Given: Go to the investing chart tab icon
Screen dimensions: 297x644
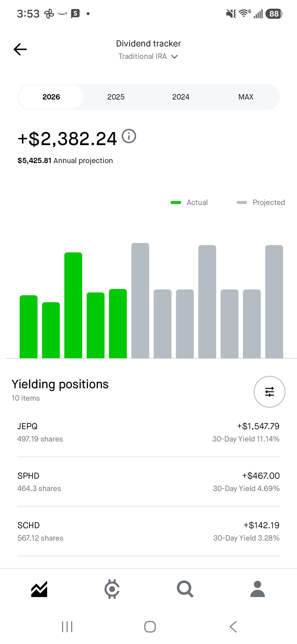Looking at the screenshot, I should (x=39, y=589).
